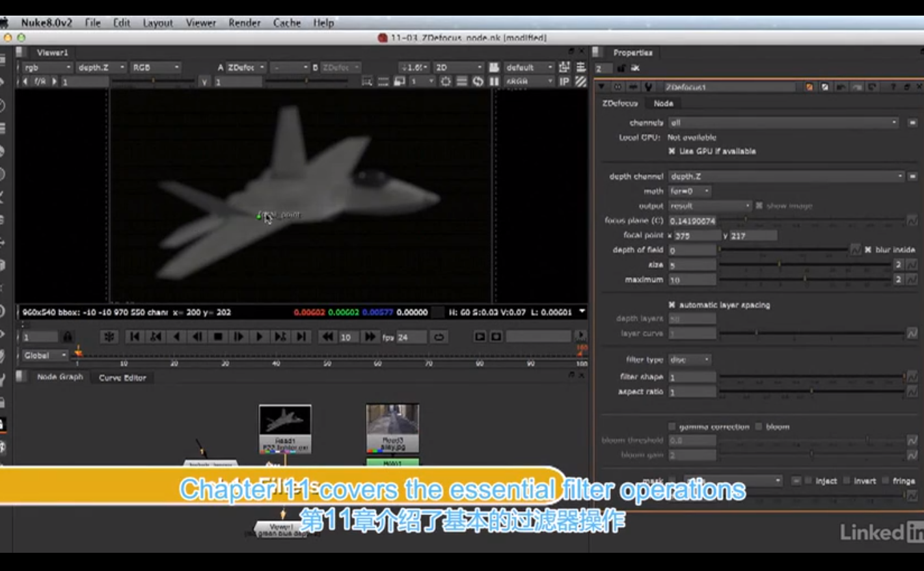This screenshot has height=571, width=924.
Task: Jump to the previous keyframe
Action: pyautogui.click(x=156, y=337)
